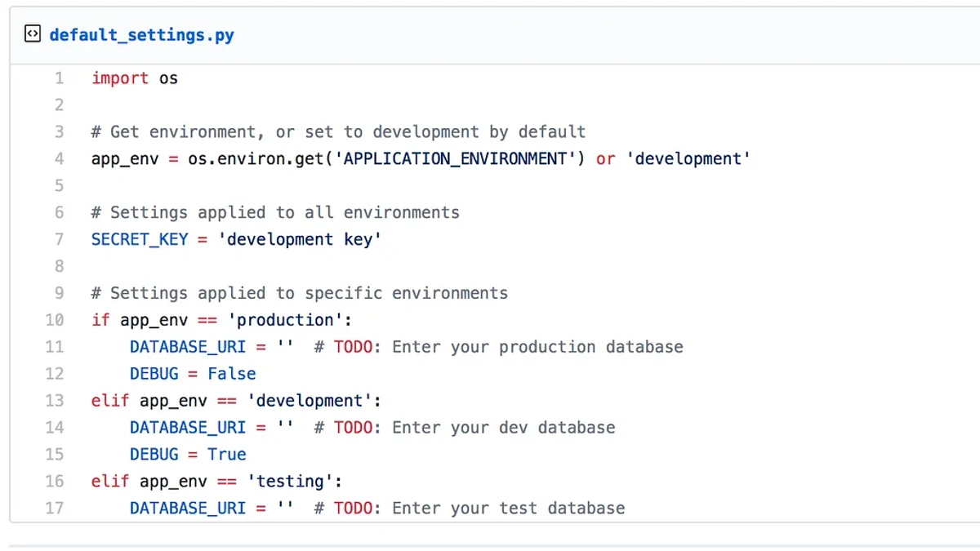Select line number 7 in the gutter
The height and width of the screenshot is (551, 980).
[59, 240]
